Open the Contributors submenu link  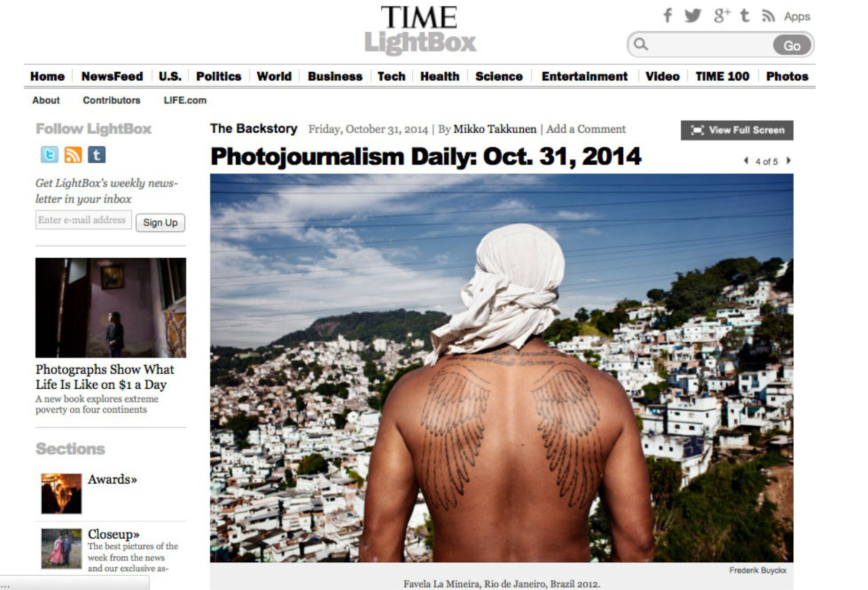pos(112,100)
